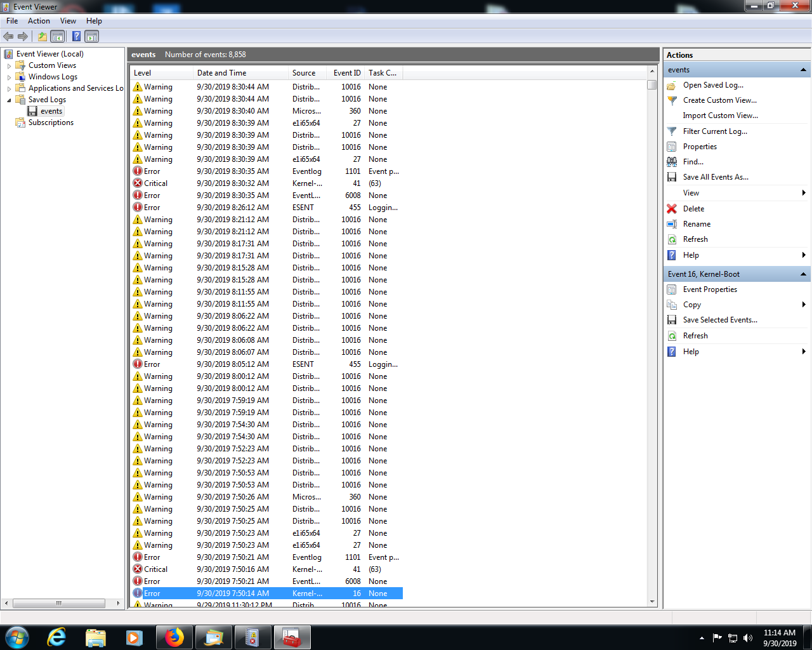
Task: Select the Eventlog 1101 error at 8:30:35 AM
Action: pos(266,171)
